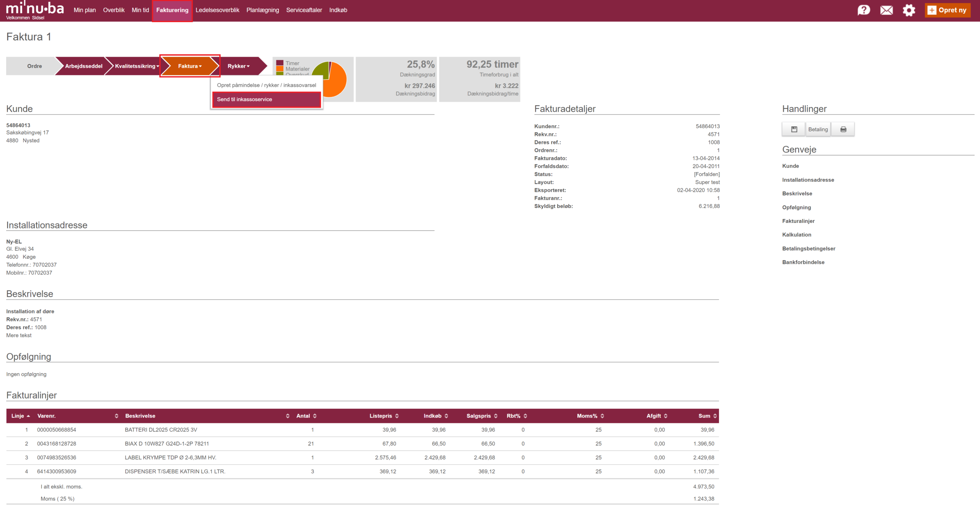Click the DISPENSER T/SÆBE KATRIN row

(x=363, y=472)
